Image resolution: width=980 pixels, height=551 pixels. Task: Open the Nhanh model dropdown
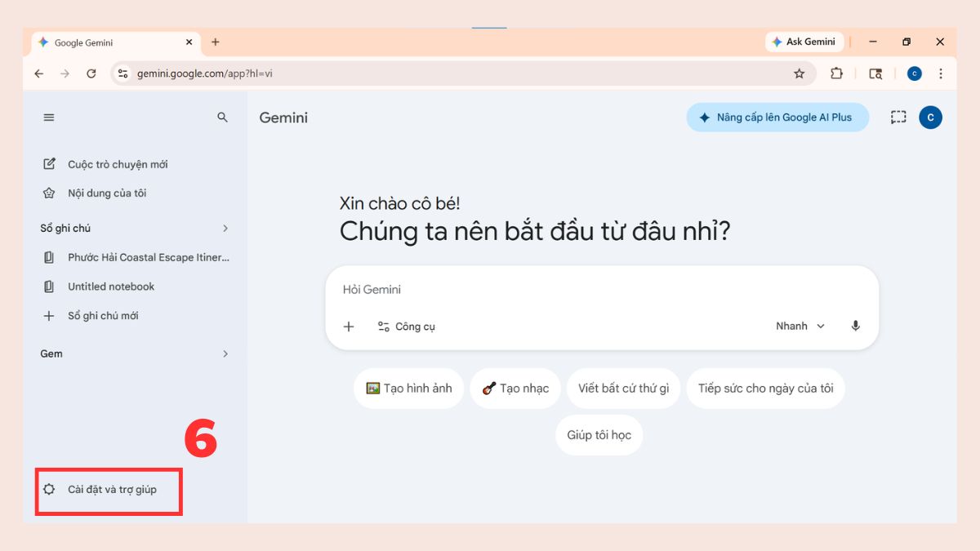click(800, 327)
